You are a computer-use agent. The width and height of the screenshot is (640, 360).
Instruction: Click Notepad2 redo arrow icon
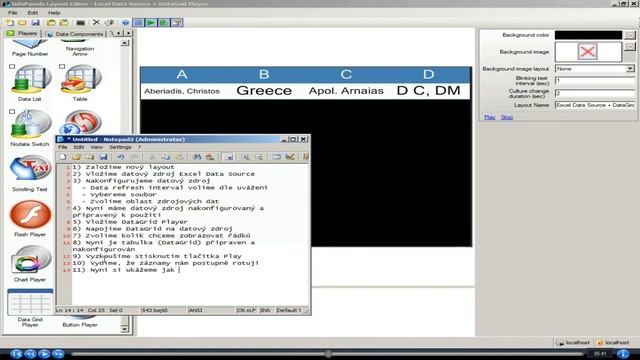click(134, 157)
